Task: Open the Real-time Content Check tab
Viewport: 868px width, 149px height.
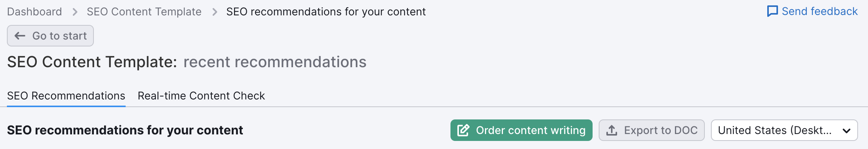Action: click(201, 96)
